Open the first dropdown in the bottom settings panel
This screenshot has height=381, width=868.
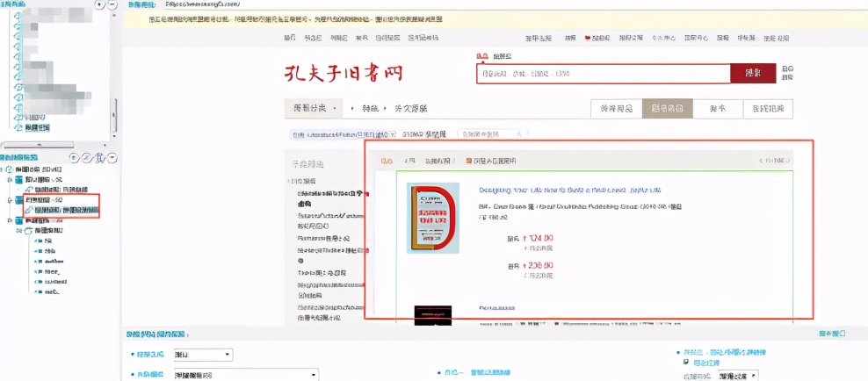(203, 355)
